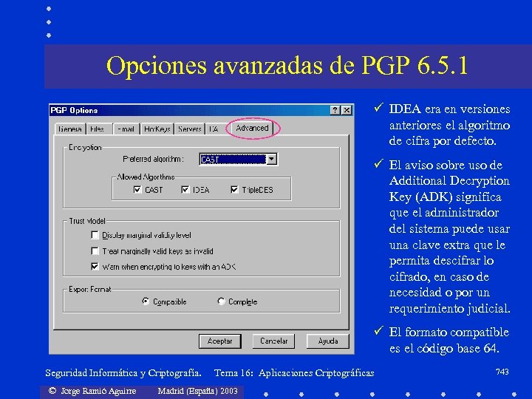Go to the Servers tab

click(x=190, y=129)
